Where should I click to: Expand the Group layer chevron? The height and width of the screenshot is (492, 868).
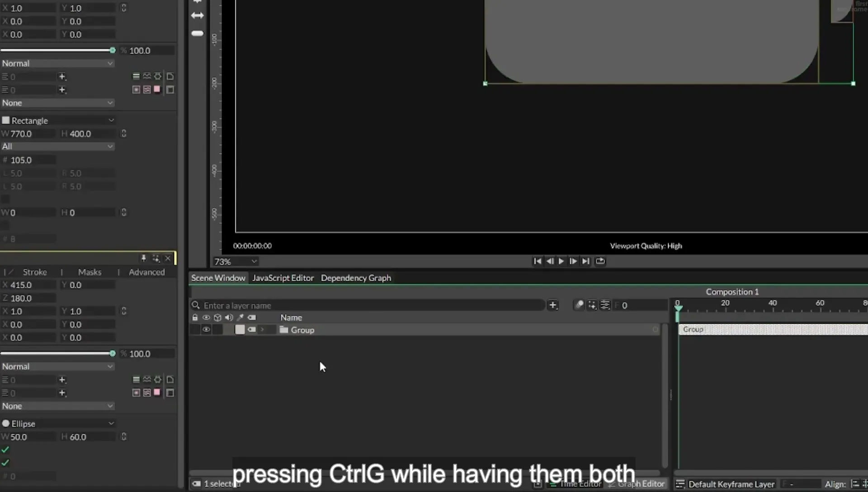[x=262, y=330]
